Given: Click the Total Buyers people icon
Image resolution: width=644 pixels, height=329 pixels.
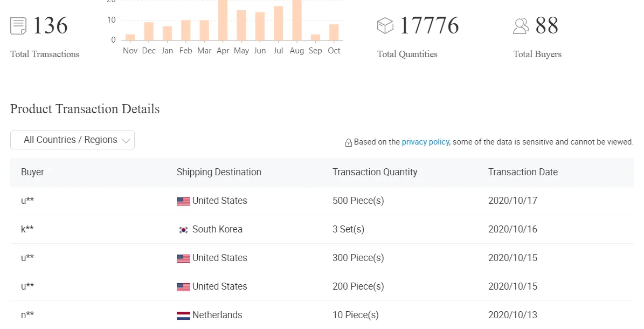Looking at the screenshot, I should coord(521,26).
